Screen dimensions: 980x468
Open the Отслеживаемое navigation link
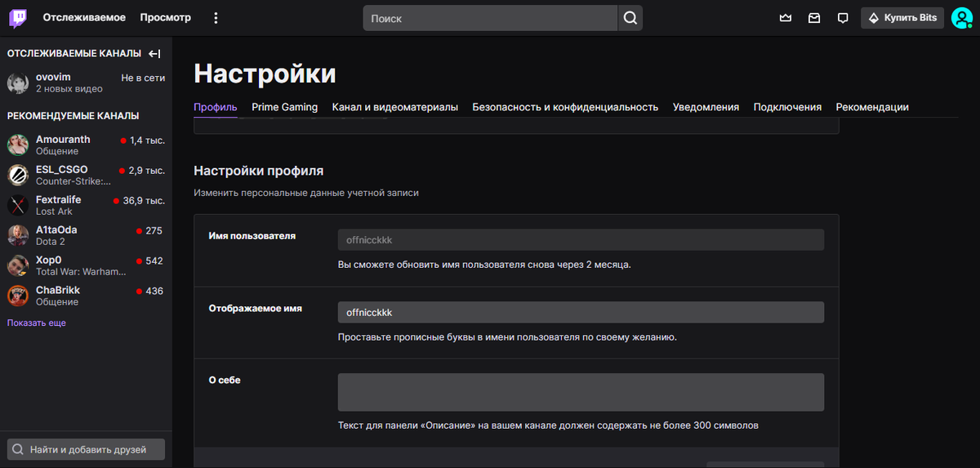click(x=84, y=17)
